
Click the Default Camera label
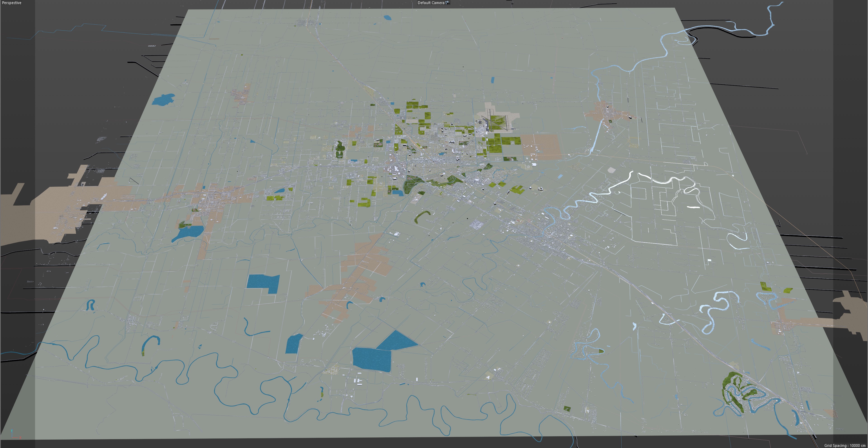coord(431,3)
